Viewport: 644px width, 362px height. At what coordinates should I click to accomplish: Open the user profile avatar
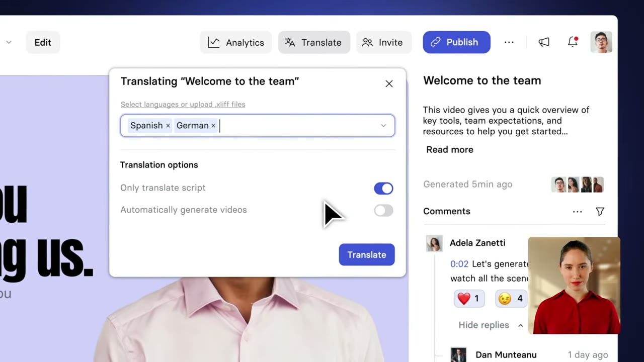[601, 42]
